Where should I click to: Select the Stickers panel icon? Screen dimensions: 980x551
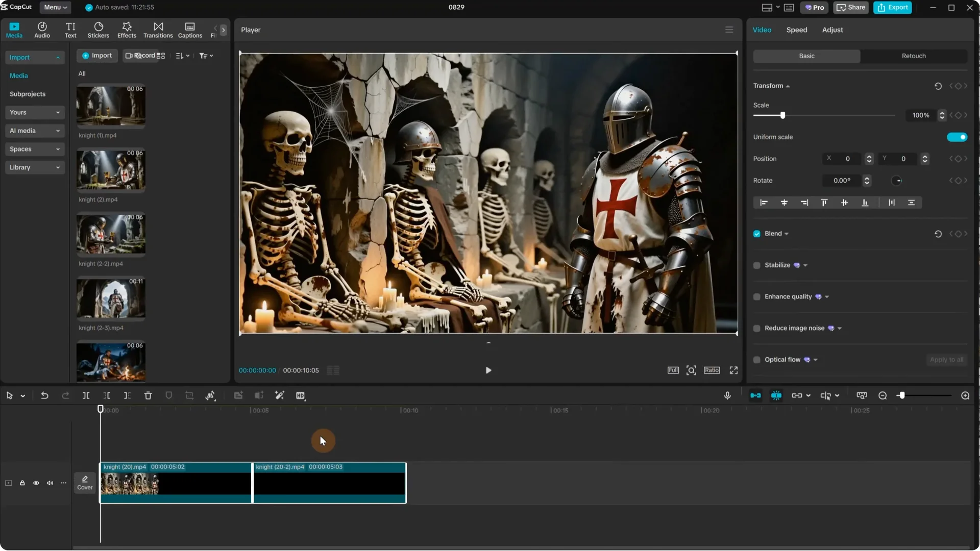coord(98,29)
